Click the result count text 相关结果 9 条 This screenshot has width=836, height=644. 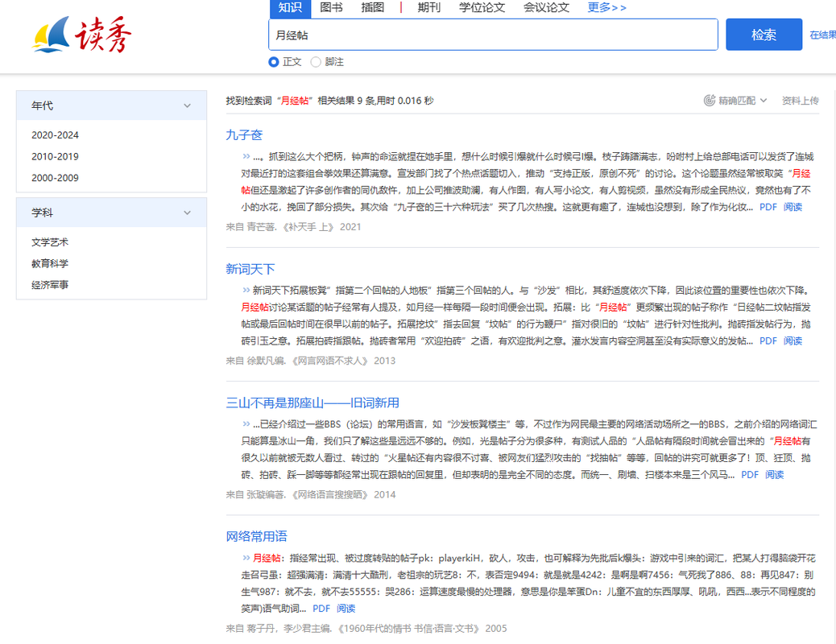click(x=346, y=101)
